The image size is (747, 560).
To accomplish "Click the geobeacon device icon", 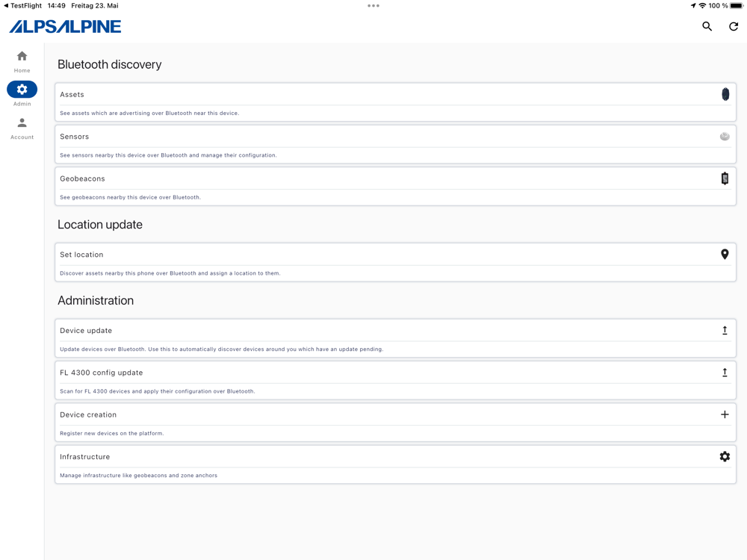I will click(x=725, y=178).
